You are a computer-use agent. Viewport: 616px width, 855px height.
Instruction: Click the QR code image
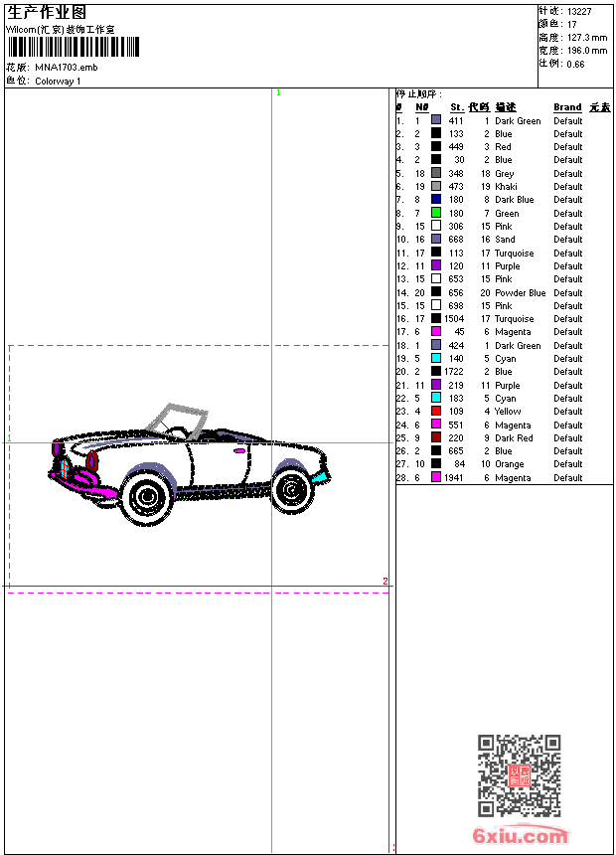point(519,775)
